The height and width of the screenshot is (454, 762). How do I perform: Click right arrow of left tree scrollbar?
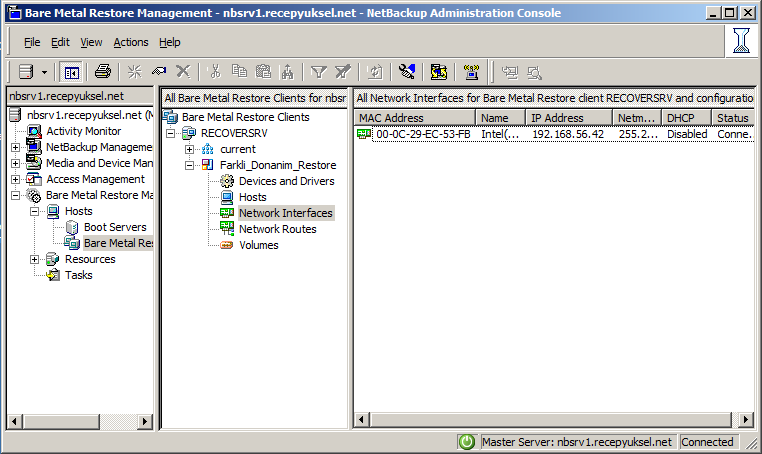coord(144,421)
